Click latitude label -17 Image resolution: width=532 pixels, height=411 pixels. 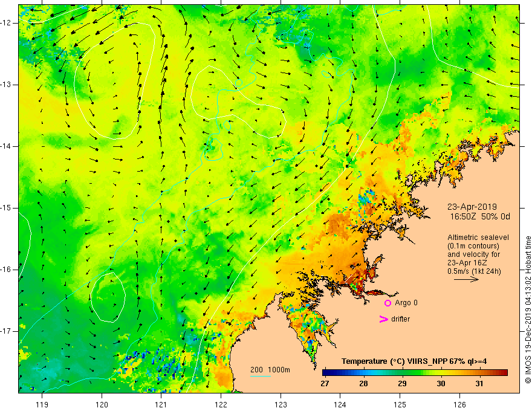pos(6,331)
